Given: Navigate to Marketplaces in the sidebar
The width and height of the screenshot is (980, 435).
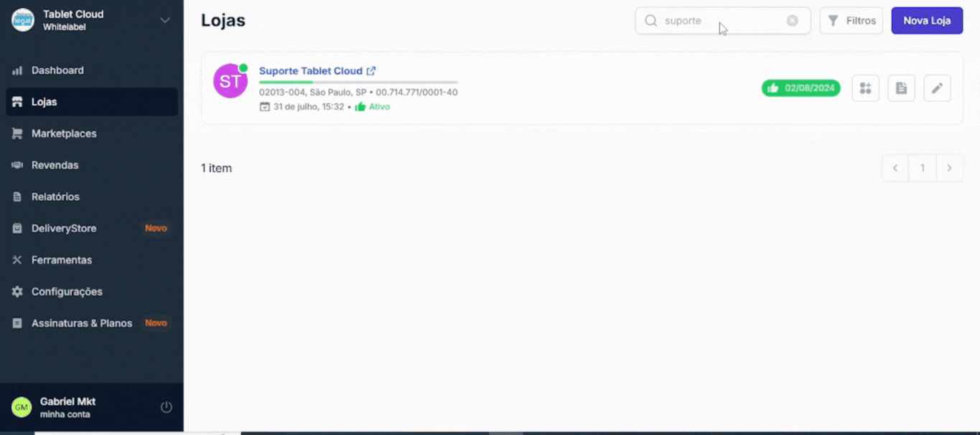Looking at the screenshot, I should point(64,134).
